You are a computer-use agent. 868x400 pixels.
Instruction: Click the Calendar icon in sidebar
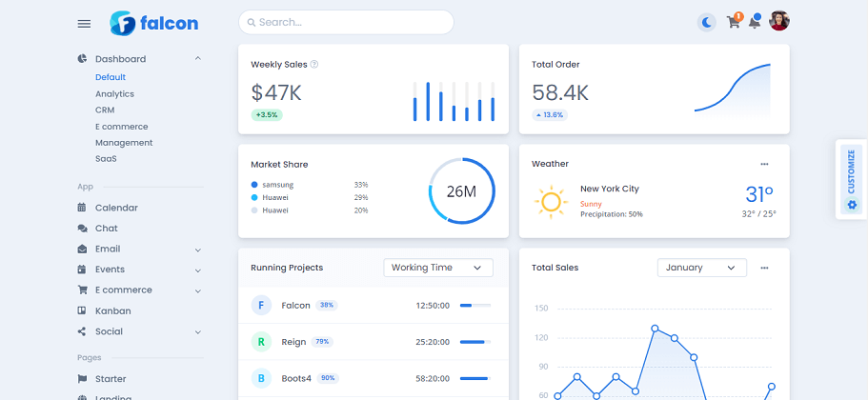[82, 208]
